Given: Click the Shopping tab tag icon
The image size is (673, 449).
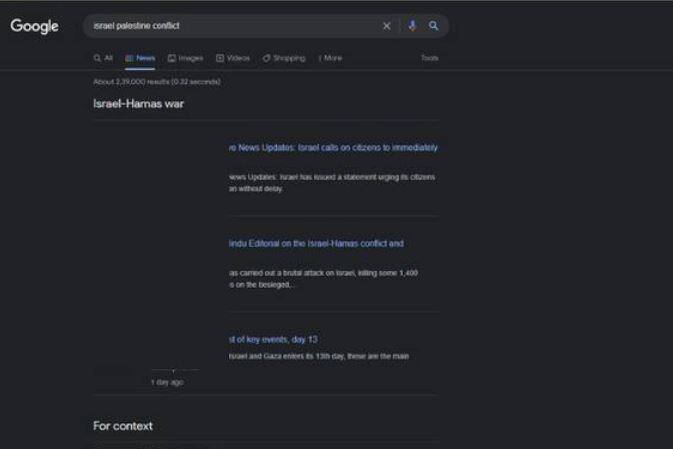Looking at the screenshot, I should coord(266,58).
